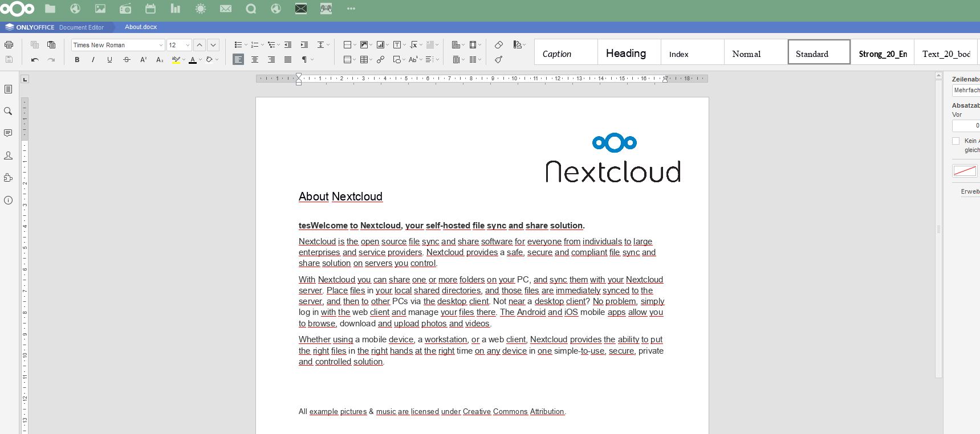
Task: Apply the Normal style
Action: pyautogui.click(x=756, y=52)
